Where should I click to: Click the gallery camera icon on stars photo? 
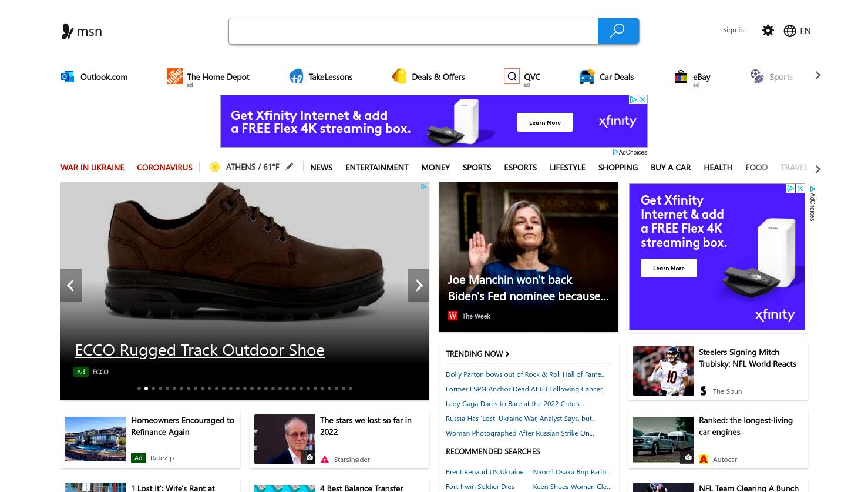point(309,457)
